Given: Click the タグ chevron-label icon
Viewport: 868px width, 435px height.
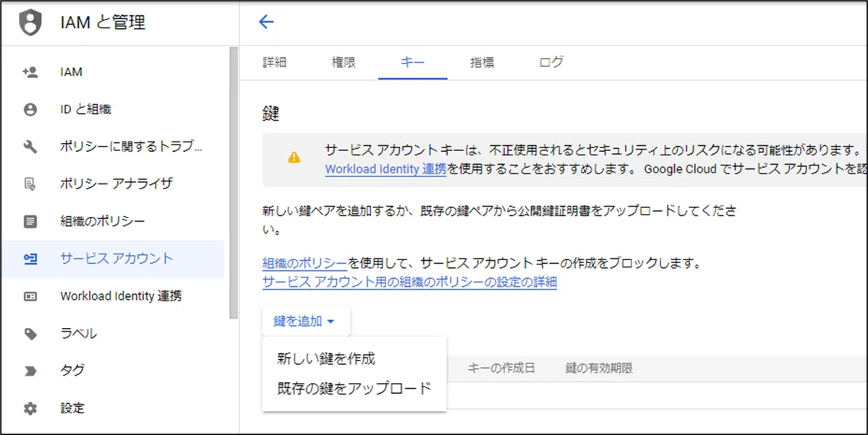Looking at the screenshot, I should tap(30, 371).
